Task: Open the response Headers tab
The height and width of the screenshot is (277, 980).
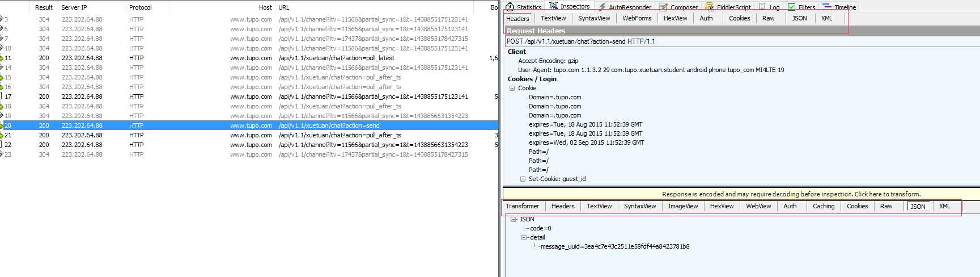Action: [x=563, y=206]
